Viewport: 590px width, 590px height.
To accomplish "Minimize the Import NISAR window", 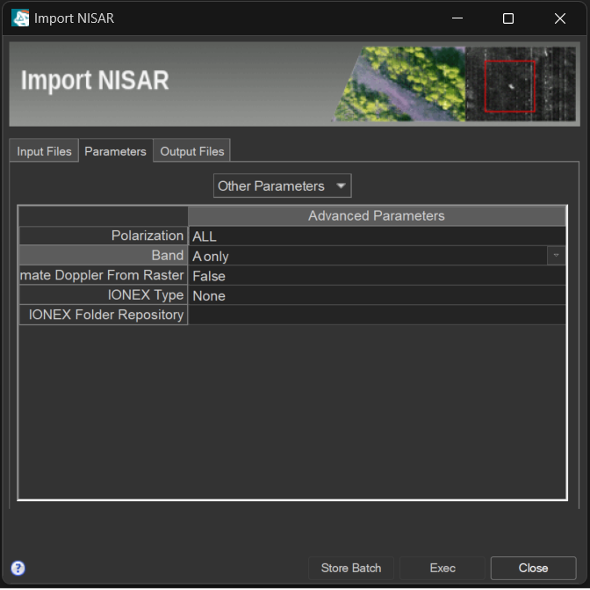I will tap(457, 18).
